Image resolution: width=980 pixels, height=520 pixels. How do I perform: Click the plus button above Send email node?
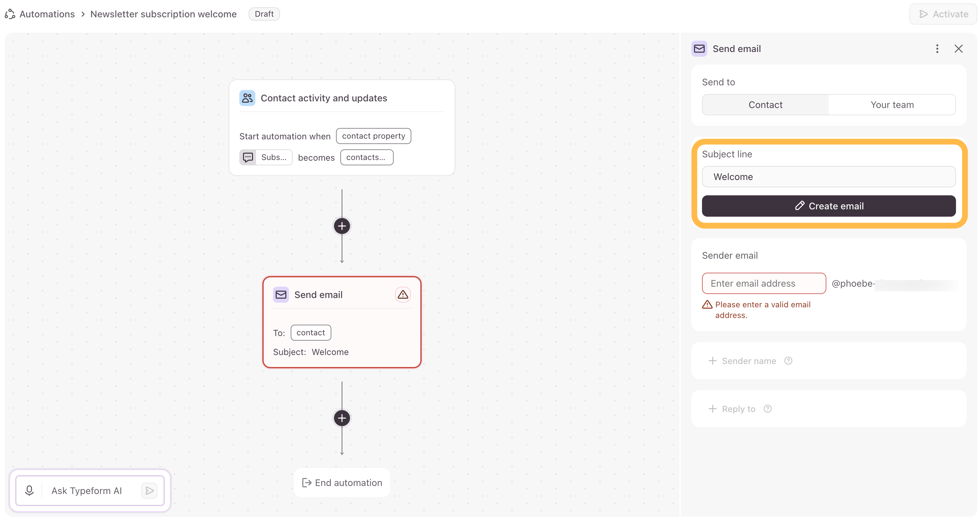342,226
